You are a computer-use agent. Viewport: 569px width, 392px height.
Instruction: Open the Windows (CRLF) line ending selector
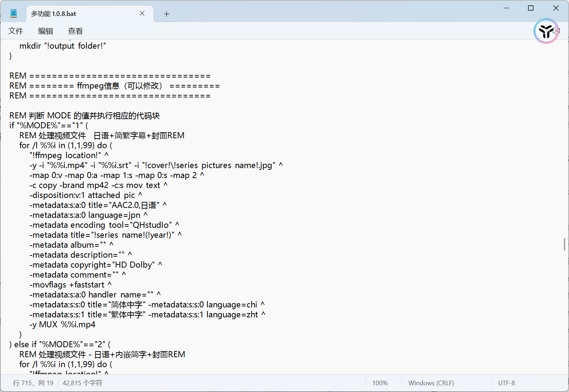[431, 383]
